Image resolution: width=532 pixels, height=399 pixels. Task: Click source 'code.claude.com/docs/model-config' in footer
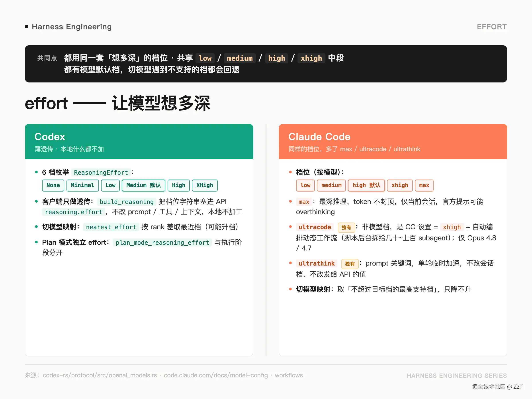pyautogui.click(x=216, y=375)
